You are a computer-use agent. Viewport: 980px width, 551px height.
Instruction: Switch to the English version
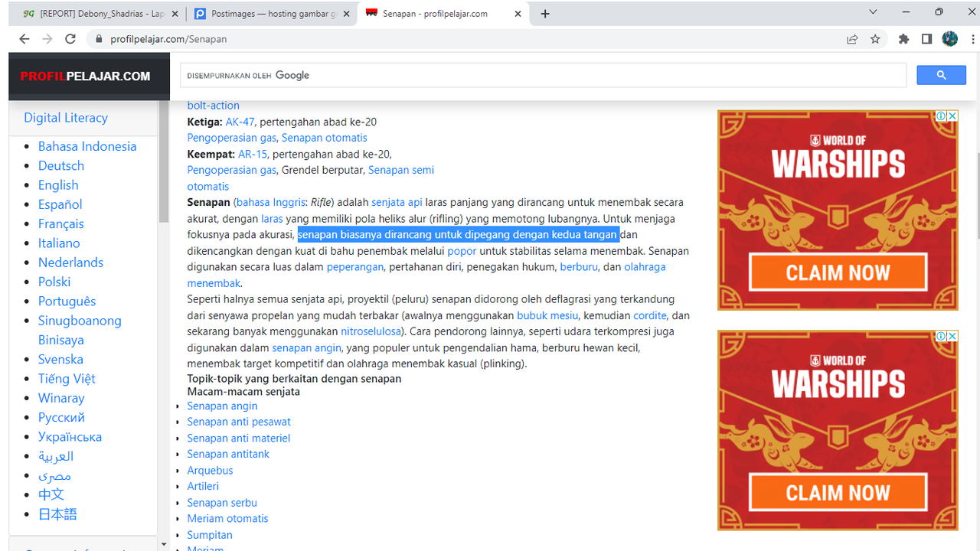coord(58,185)
